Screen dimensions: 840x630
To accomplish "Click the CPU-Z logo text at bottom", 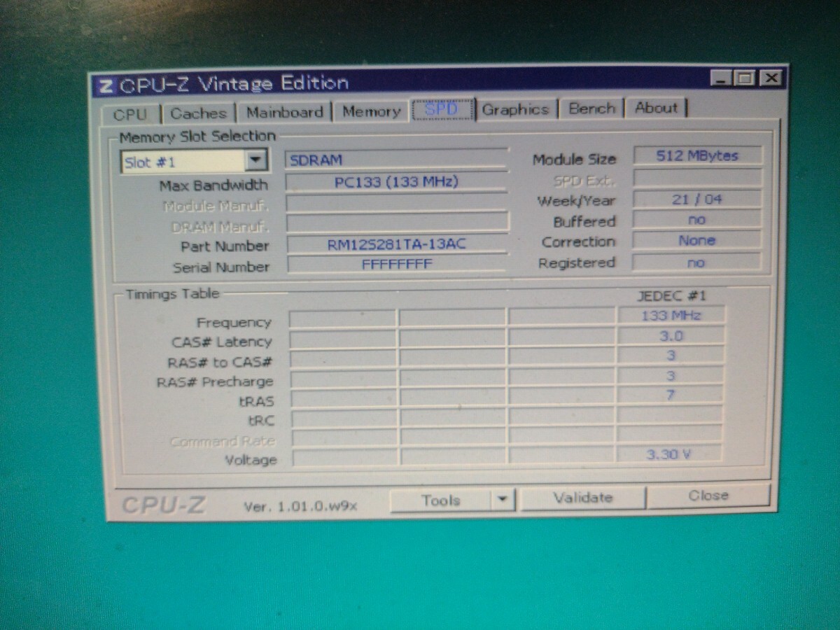I will (163, 505).
